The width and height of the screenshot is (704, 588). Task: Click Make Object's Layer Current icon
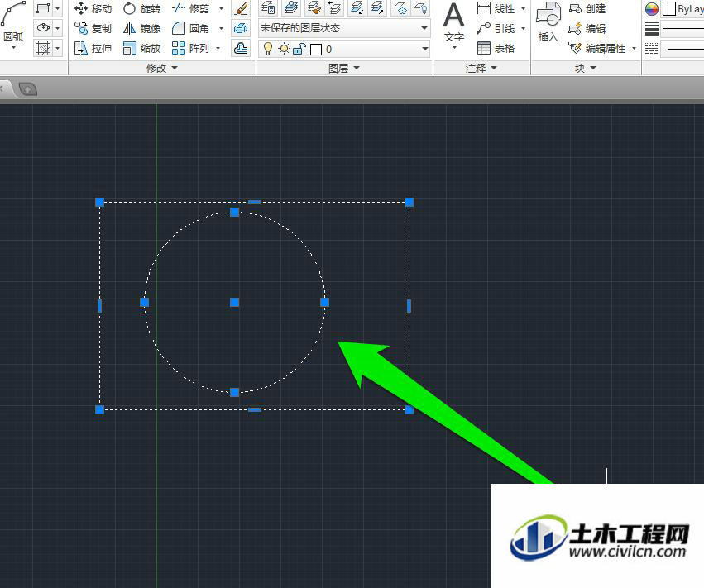(x=291, y=7)
